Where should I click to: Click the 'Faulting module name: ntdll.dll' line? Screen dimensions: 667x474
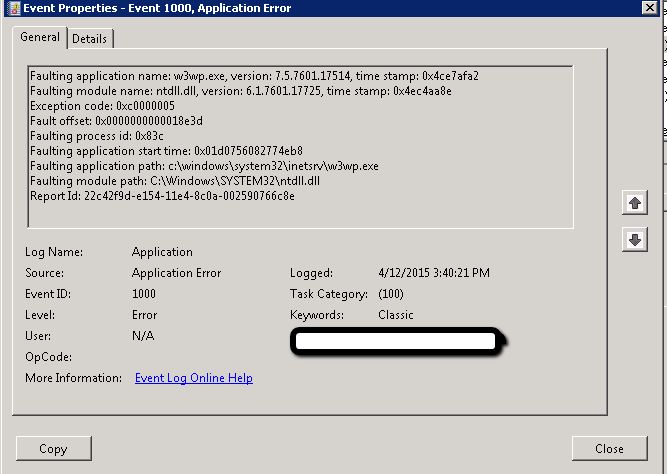tap(241, 91)
